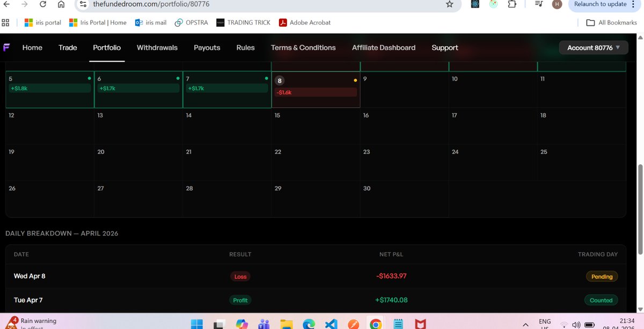644x329 pixels.
Task: Go to the browser home page
Action: pyautogui.click(x=61, y=4)
